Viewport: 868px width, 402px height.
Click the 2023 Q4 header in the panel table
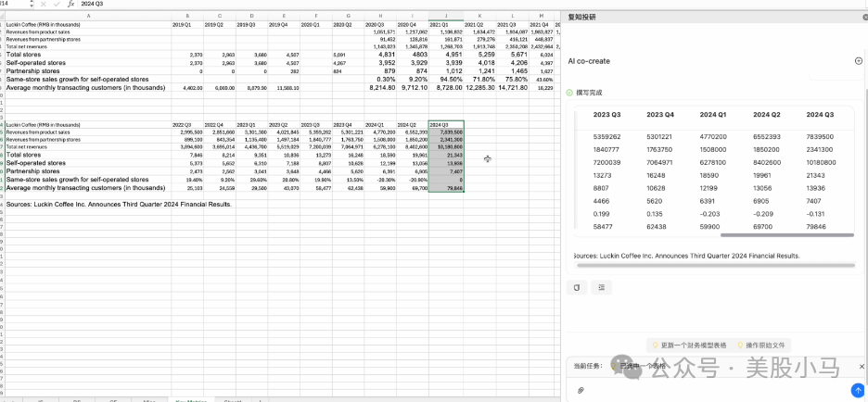[660, 115]
